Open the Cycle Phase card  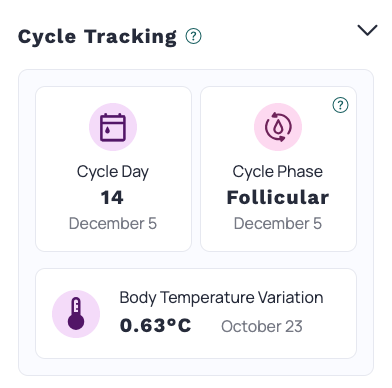click(278, 169)
